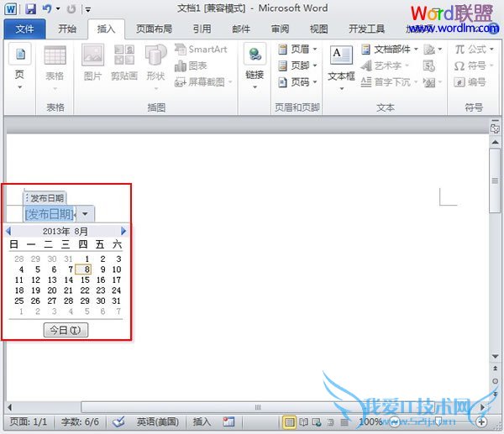The image size is (504, 434).
Task: Switch to the 视图 tab
Action: point(319,29)
